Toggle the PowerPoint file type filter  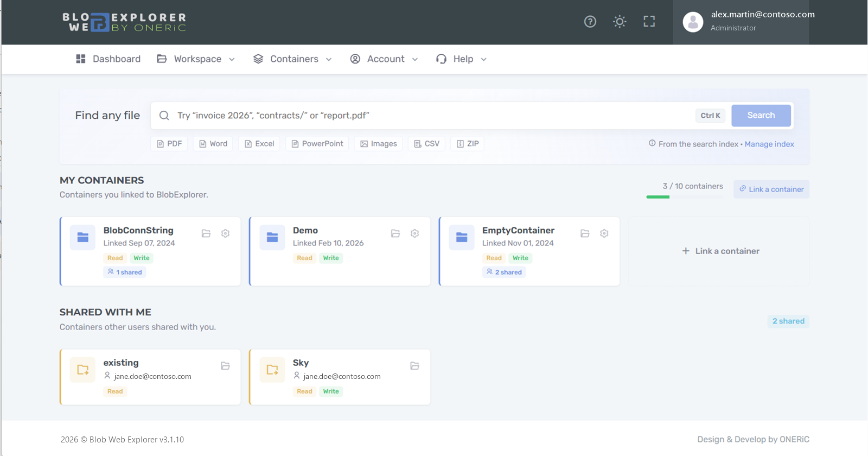pos(317,144)
